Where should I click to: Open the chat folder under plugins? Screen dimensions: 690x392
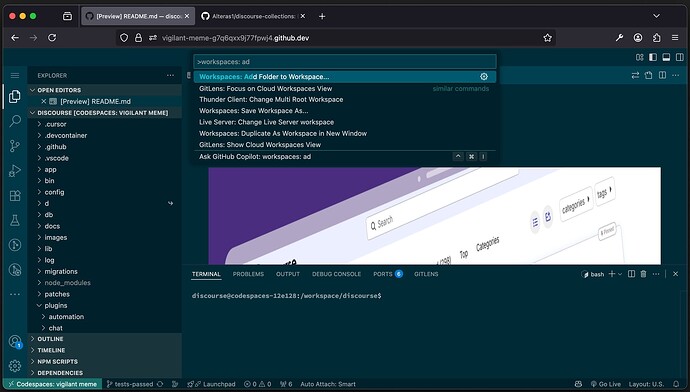coord(105,328)
